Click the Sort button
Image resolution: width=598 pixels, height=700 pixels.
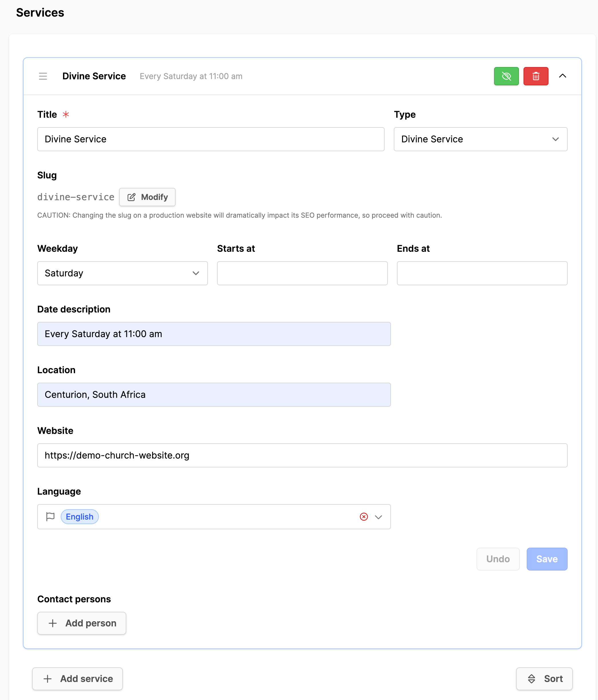click(544, 679)
